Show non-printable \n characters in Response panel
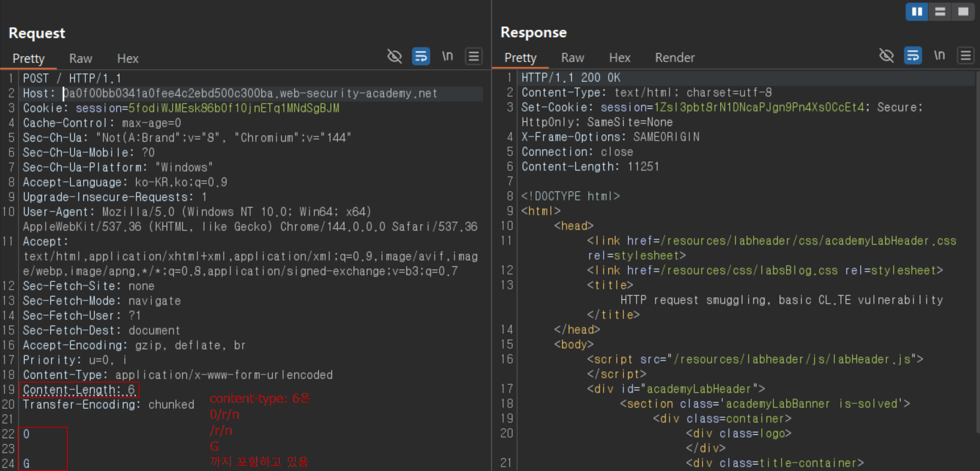The height and width of the screenshot is (471, 980). point(940,56)
